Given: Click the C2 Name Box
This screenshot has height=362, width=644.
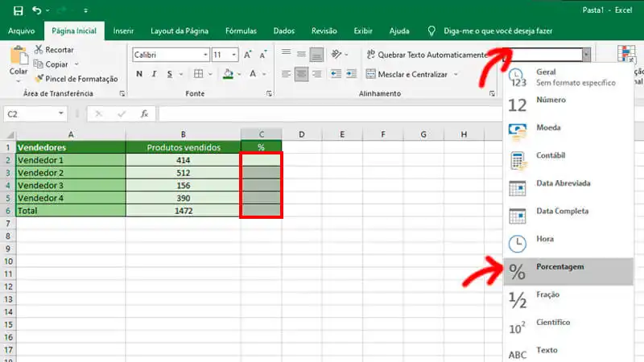Looking at the screenshot, I should click(35, 113).
